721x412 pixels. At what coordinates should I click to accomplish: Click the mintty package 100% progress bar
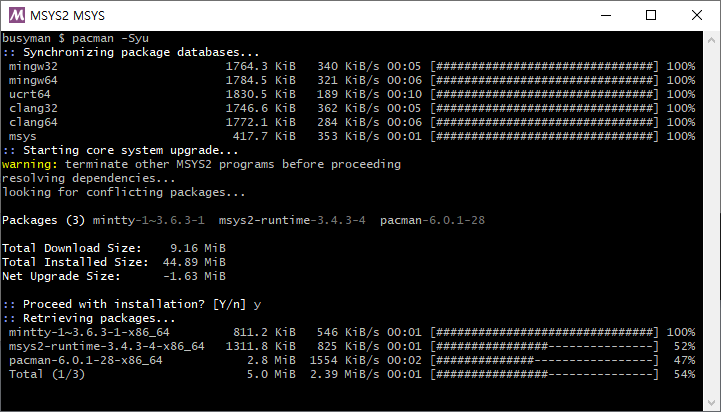click(544, 332)
